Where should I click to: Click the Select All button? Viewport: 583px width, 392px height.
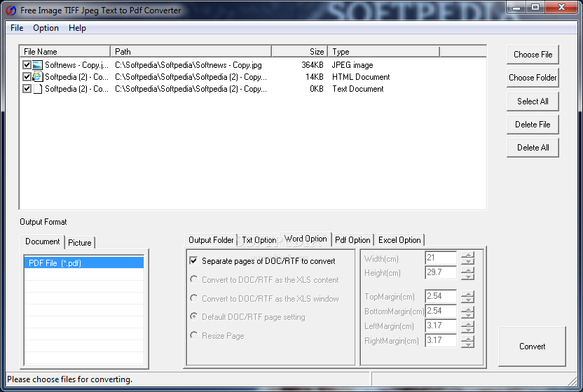coord(533,101)
